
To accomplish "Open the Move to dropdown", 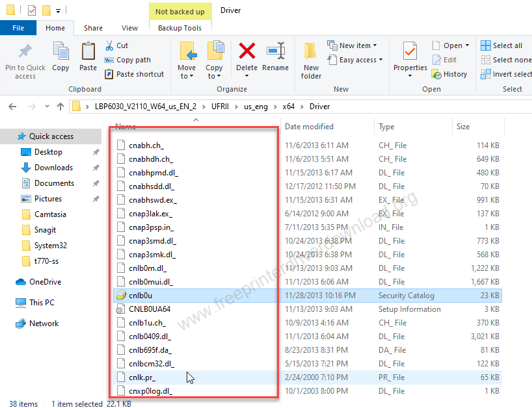I will coord(187,72).
